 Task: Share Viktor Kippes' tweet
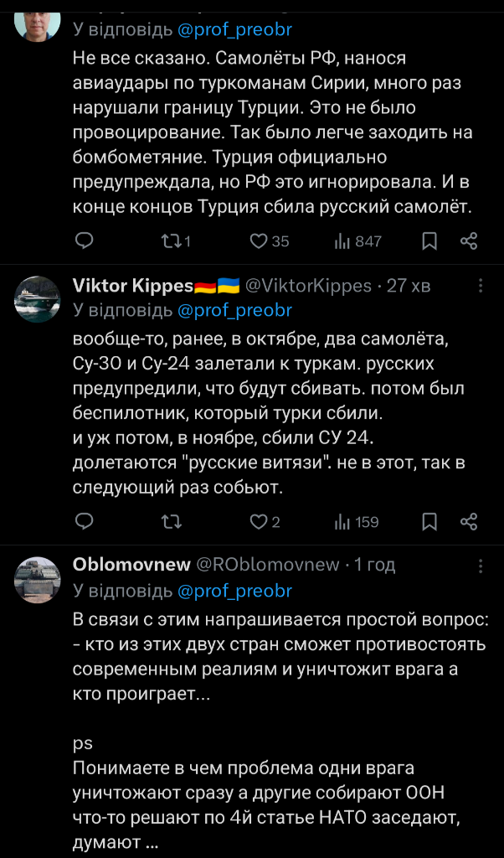[469, 522]
